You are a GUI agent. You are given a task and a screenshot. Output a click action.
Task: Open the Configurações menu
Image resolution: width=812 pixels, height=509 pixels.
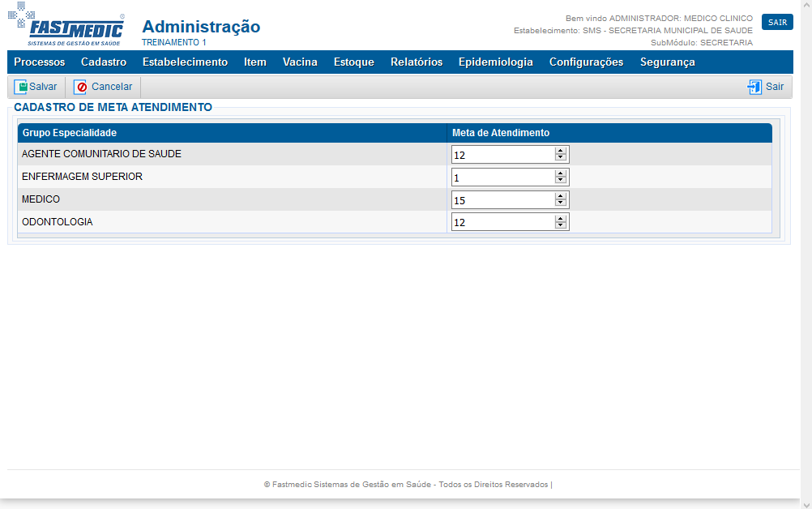(x=586, y=62)
